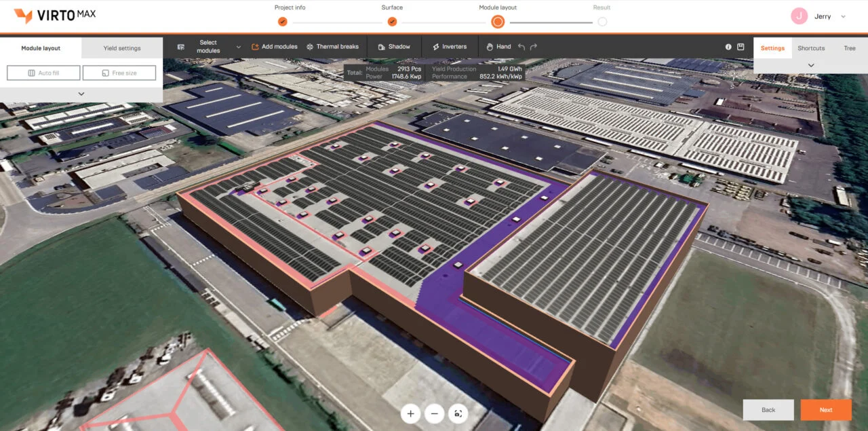The height and width of the screenshot is (431, 868).
Task: Select the Hand pan tool
Action: tap(498, 47)
